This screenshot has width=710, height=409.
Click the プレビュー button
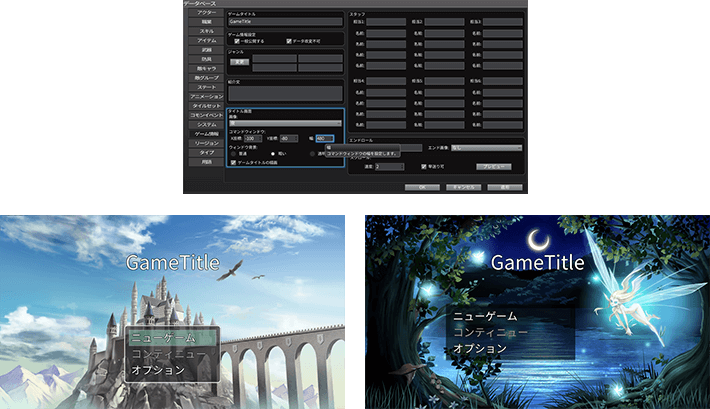(x=492, y=166)
